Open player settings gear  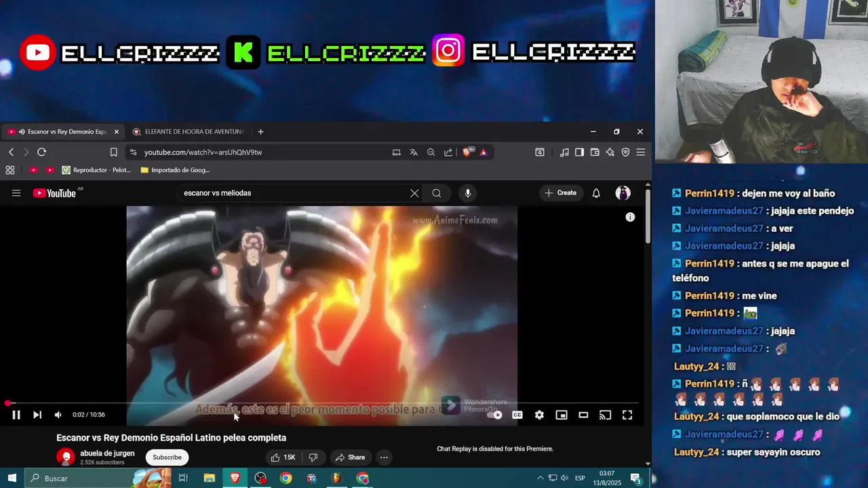click(x=539, y=415)
